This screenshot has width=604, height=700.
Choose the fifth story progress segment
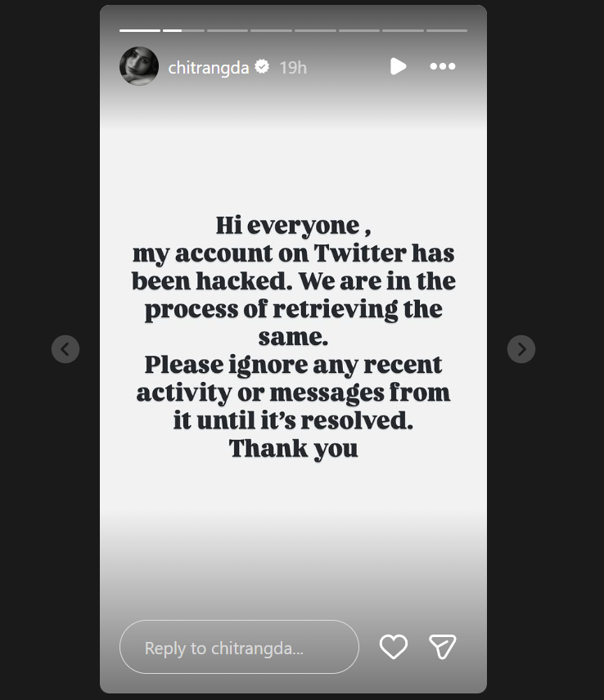tap(315, 30)
